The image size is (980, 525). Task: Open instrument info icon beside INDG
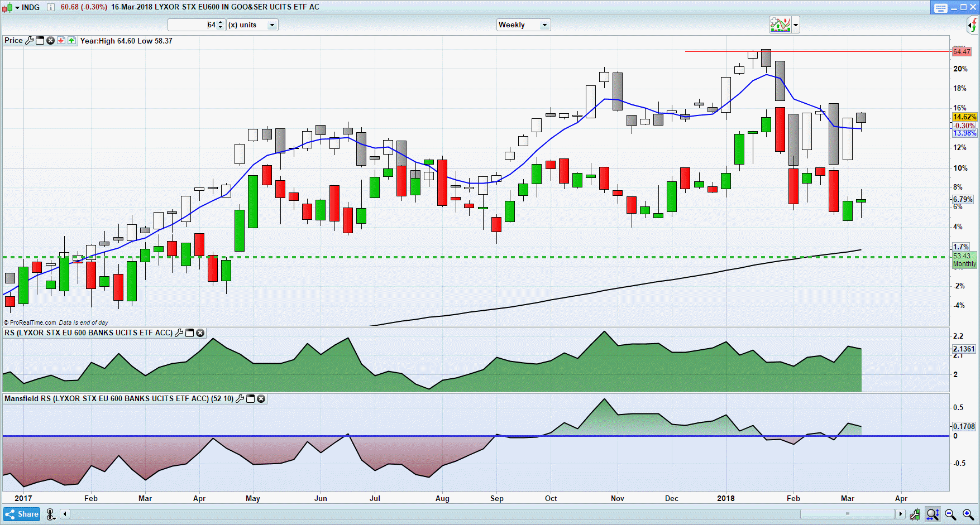pyautogui.click(x=51, y=7)
